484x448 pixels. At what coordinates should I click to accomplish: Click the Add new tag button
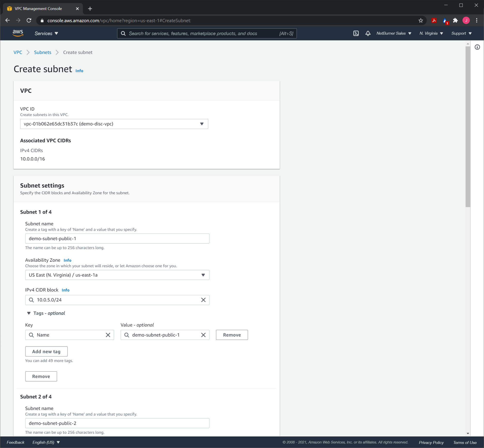(x=46, y=352)
